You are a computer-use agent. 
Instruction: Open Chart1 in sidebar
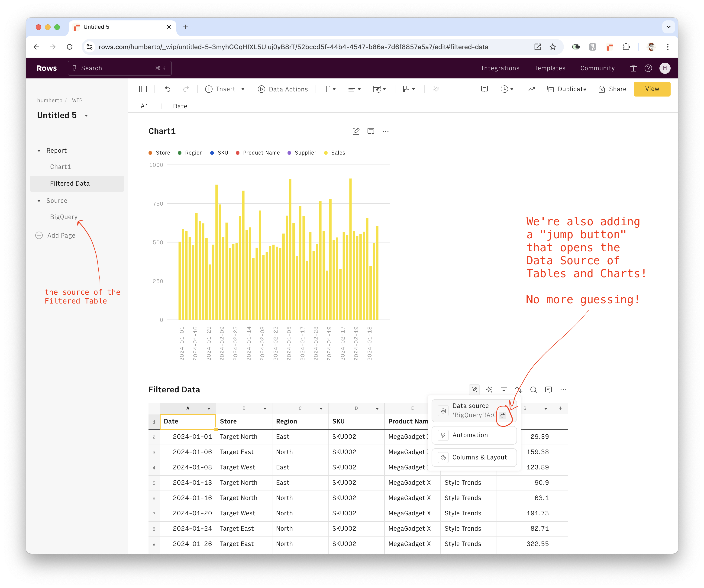60,167
